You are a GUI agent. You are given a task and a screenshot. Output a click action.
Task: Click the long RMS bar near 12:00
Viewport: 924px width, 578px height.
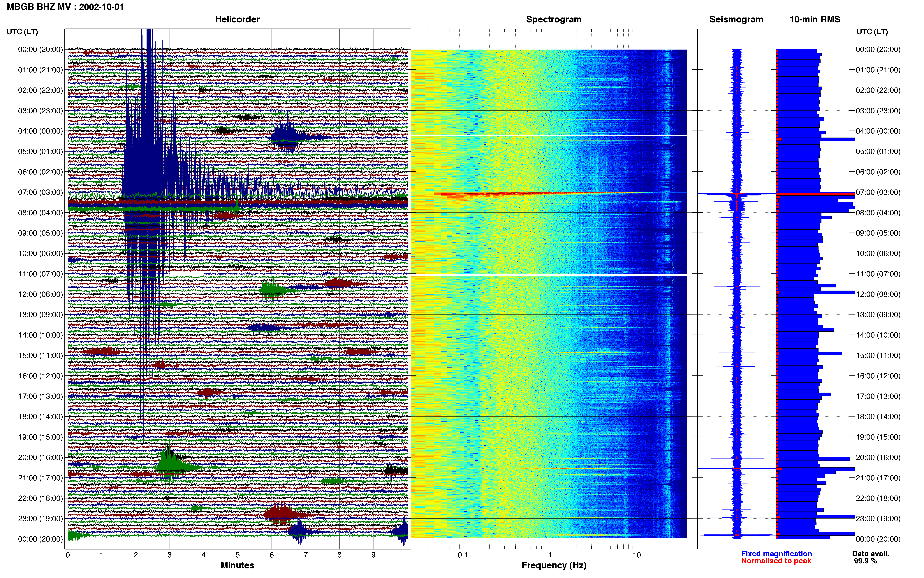[x=816, y=292]
